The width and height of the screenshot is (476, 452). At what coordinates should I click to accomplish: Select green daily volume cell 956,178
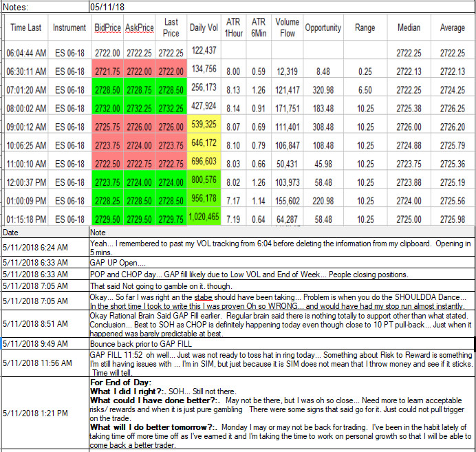click(x=204, y=198)
